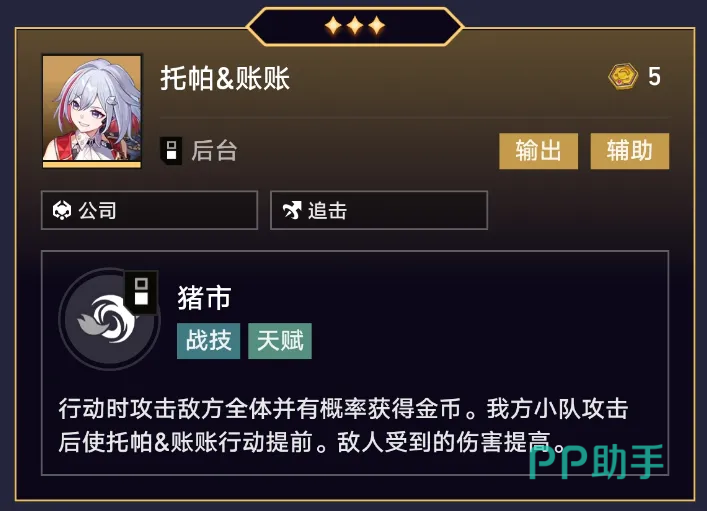
Task: Click the skill description paragraph
Action: point(343,425)
